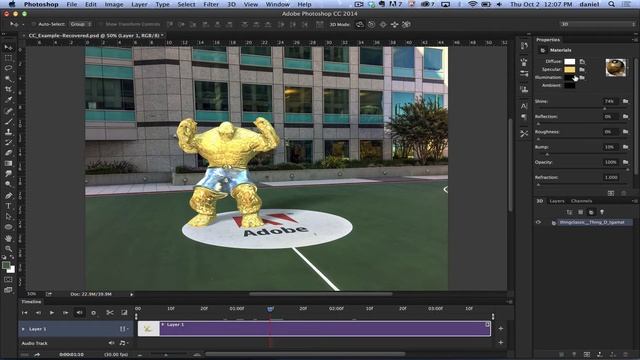
Task: Open Layer 1 filmstrip media dropdown
Action: pos(123,329)
